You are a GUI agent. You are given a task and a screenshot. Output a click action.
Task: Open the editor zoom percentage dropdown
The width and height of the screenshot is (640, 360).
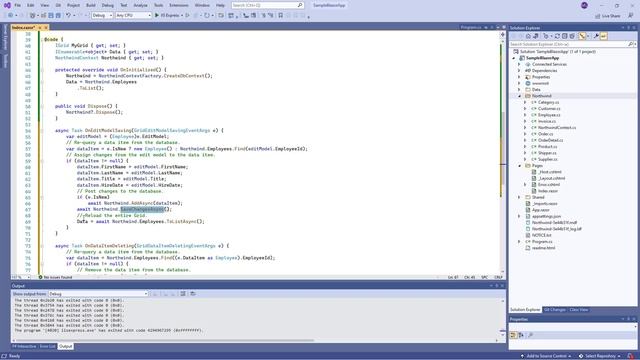[x=21, y=277]
